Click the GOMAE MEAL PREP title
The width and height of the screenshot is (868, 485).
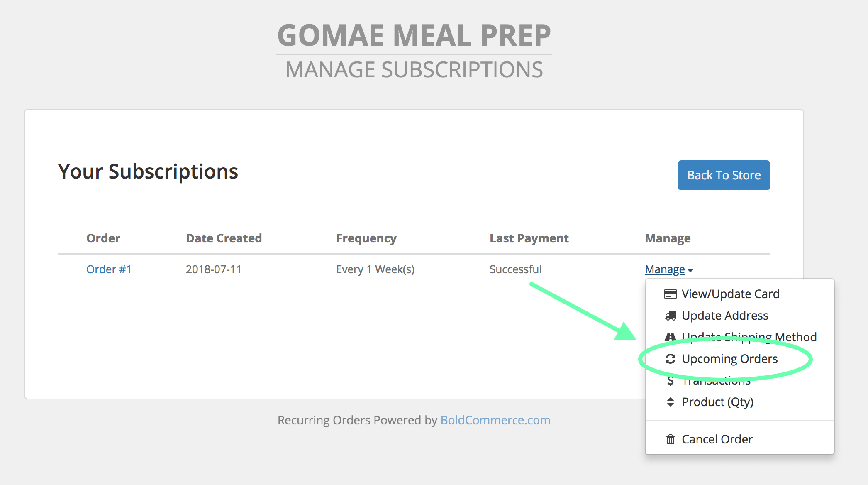click(414, 35)
